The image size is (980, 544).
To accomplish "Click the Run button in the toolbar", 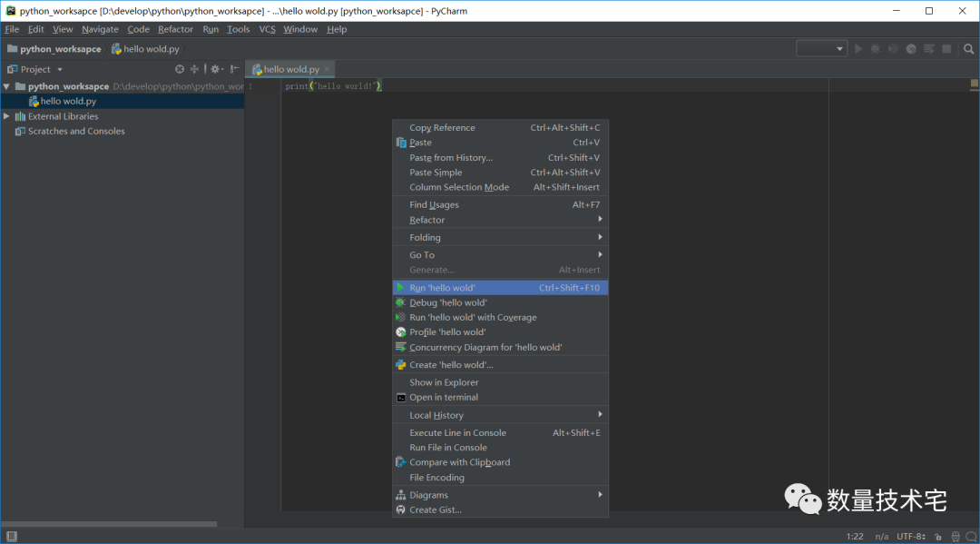I will (858, 49).
